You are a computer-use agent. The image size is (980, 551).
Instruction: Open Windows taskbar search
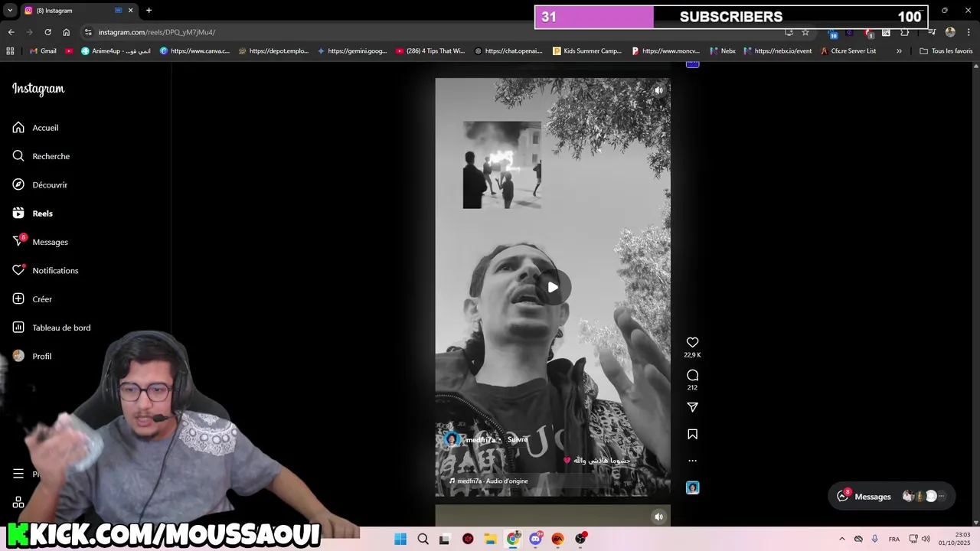pyautogui.click(x=423, y=539)
